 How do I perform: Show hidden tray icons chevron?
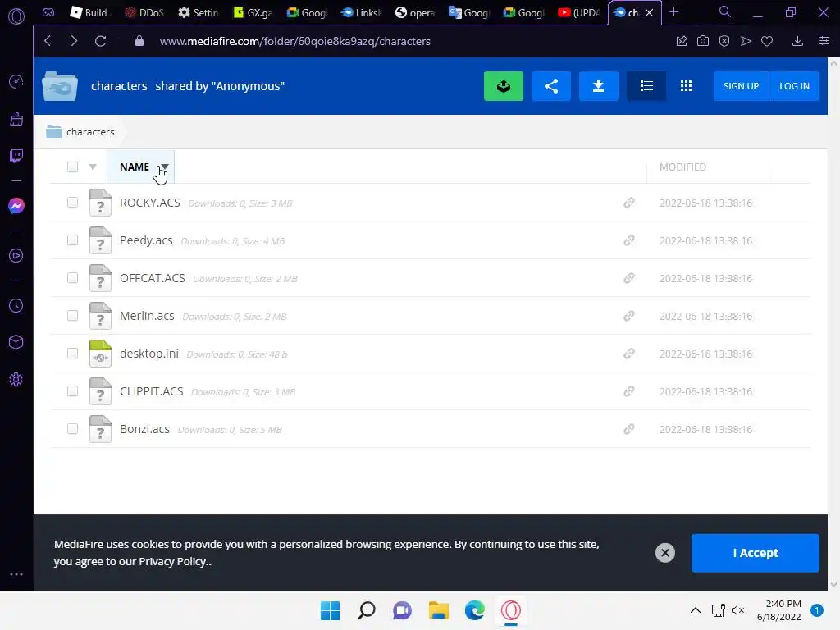(696, 610)
